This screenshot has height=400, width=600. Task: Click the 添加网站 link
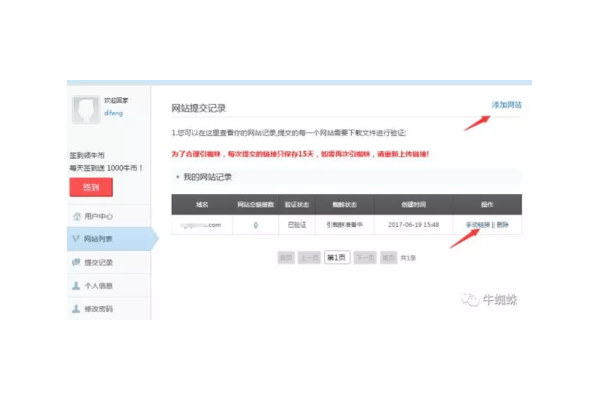[x=505, y=105]
